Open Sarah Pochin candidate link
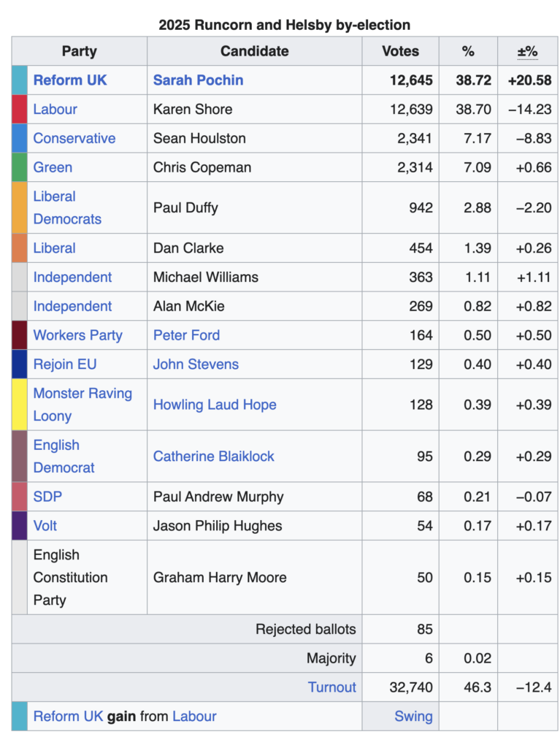This screenshot has height=748, width=560. 198,80
